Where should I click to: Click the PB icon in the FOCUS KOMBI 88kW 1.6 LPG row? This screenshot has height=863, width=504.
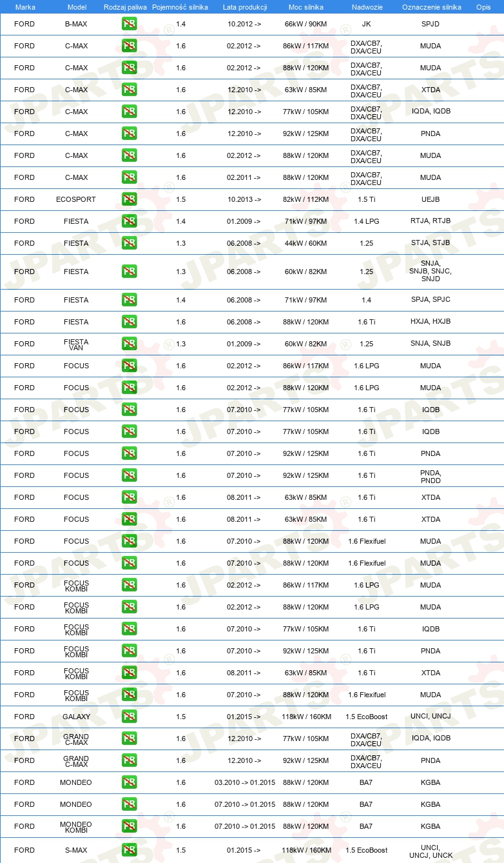[x=130, y=607]
